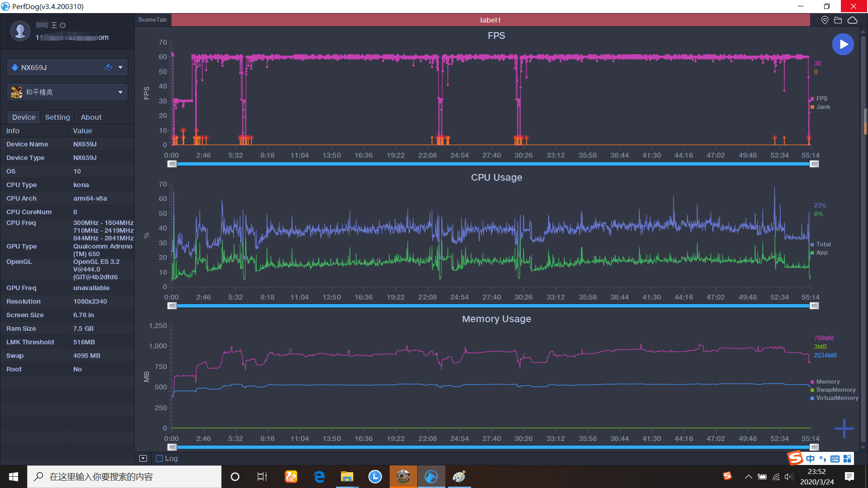Expand the bottom log panel arrow
Screen dimensions: 868x488
tap(143, 458)
